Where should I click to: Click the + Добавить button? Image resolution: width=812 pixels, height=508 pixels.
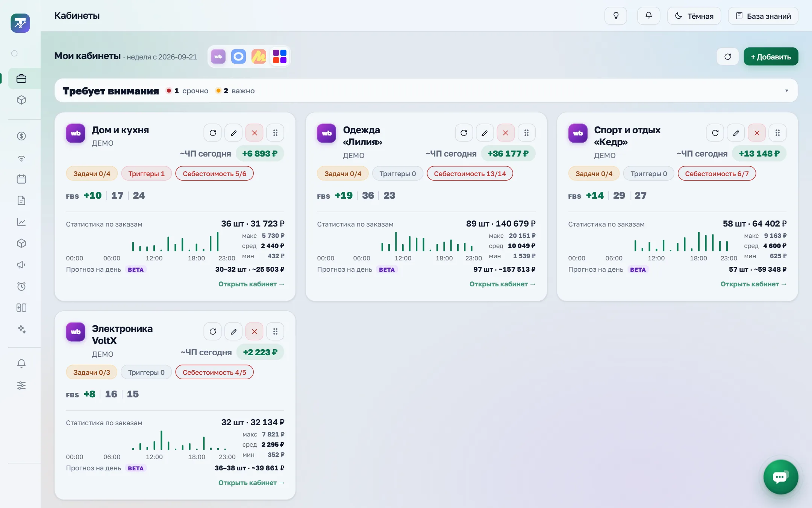coord(771,56)
